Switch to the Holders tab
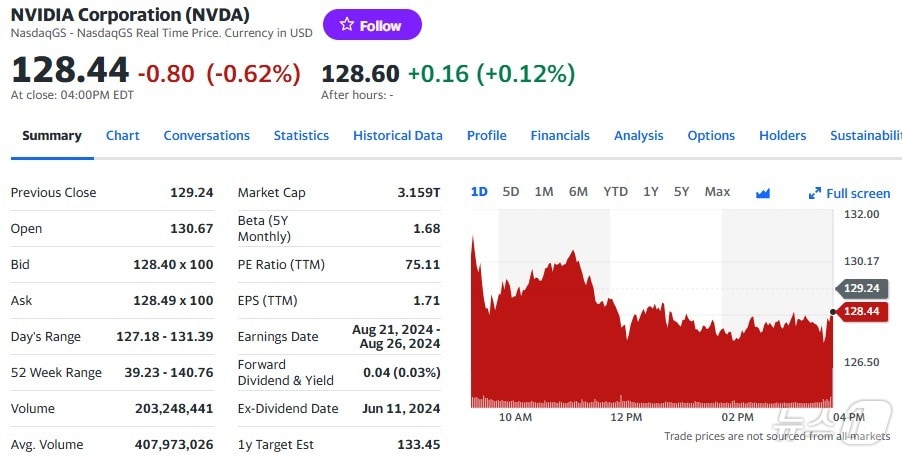Image resolution: width=902 pixels, height=457 pixels. (x=782, y=136)
